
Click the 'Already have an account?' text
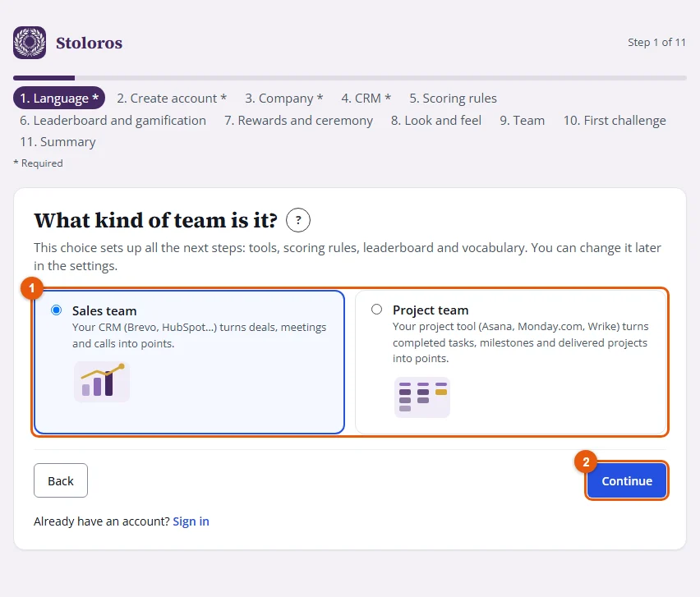coord(102,521)
